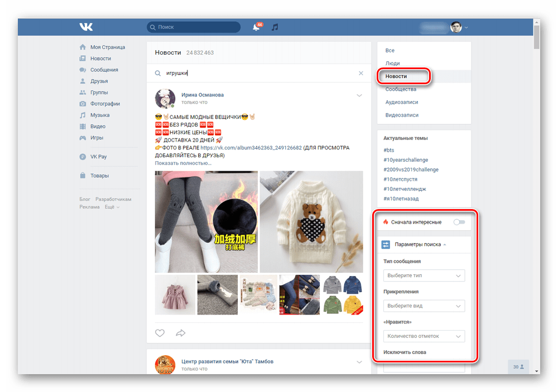
Task: Open the notifications bell icon
Action: pos(256,27)
